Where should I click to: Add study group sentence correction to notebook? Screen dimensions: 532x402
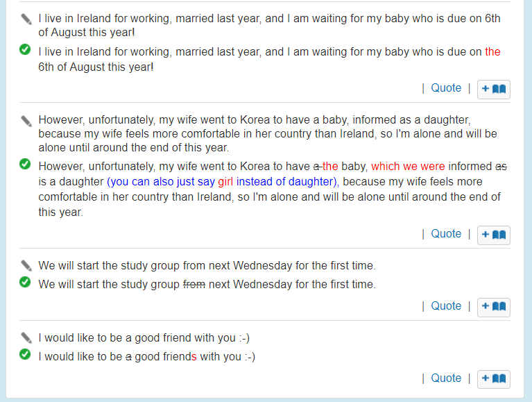(x=494, y=307)
